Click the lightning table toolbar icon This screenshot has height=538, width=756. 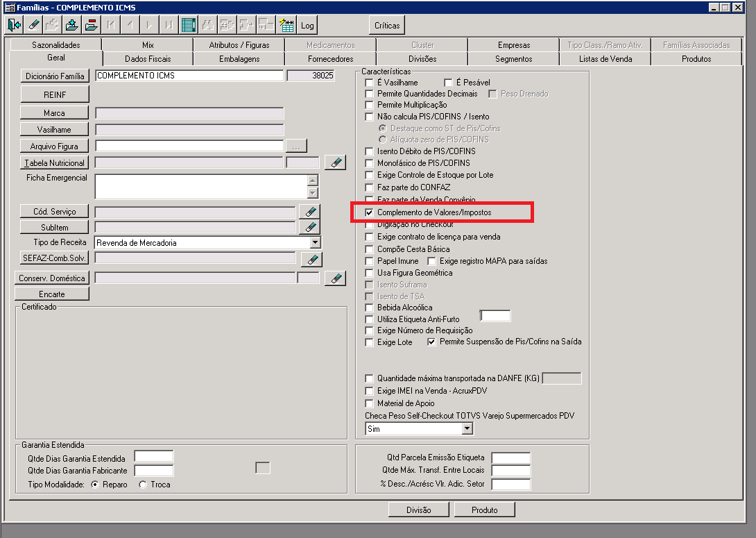point(287,25)
